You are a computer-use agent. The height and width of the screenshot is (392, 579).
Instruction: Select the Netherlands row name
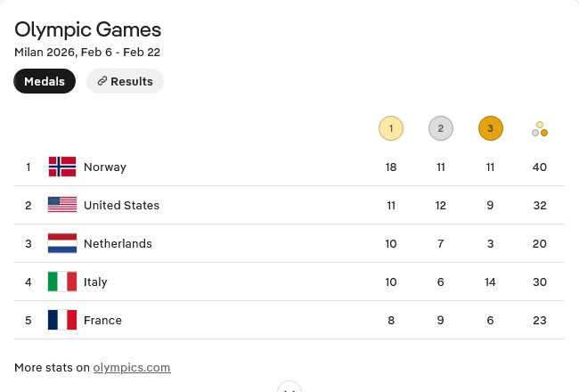click(118, 243)
